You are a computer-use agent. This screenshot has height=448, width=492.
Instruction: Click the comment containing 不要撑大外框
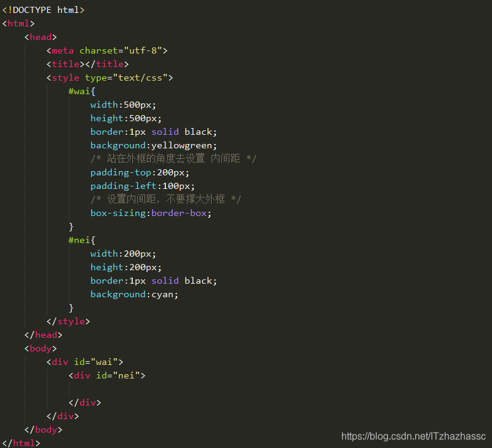[165, 199]
